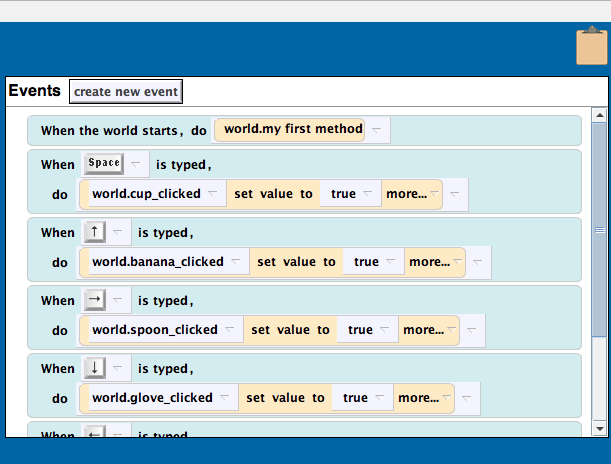
Task: Select world.glove_clicked variable tile
Action: (152, 398)
